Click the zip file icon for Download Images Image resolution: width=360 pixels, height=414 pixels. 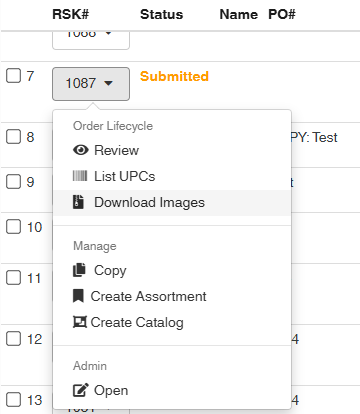79,202
